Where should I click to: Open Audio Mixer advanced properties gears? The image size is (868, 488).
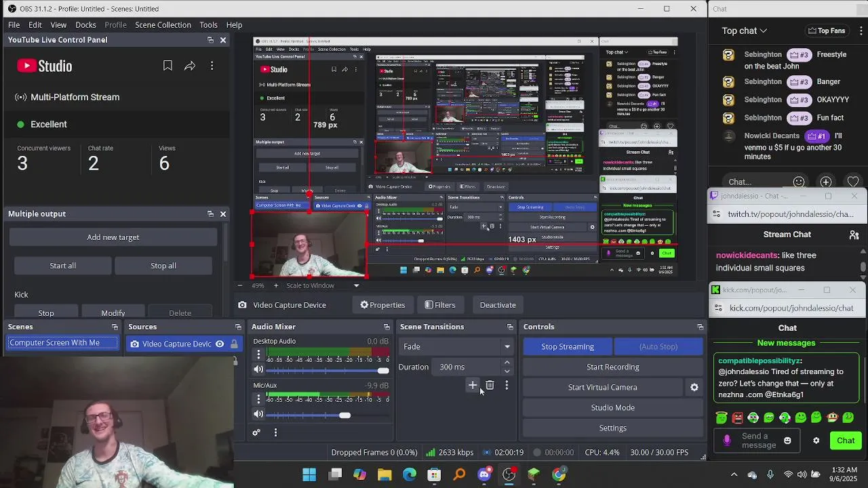(256, 432)
